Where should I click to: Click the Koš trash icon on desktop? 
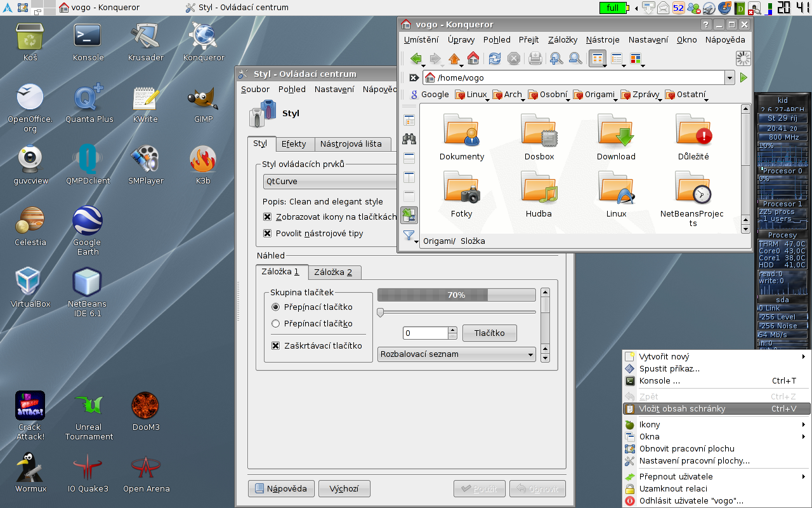[x=30, y=42]
